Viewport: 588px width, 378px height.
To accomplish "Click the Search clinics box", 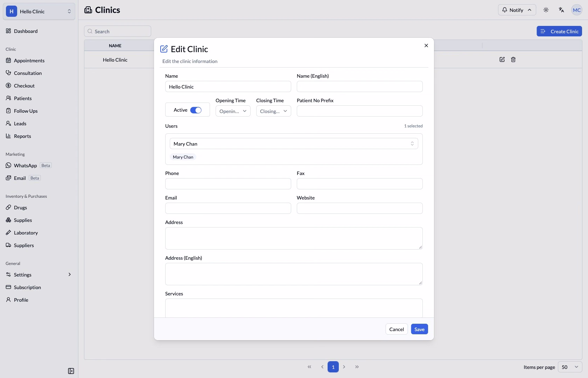I will 118,31.
